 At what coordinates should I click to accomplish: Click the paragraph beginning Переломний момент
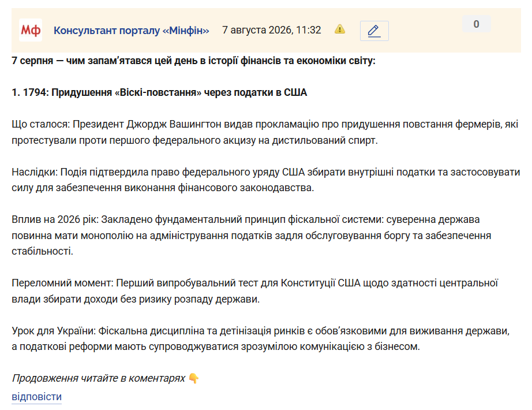tap(254, 291)
